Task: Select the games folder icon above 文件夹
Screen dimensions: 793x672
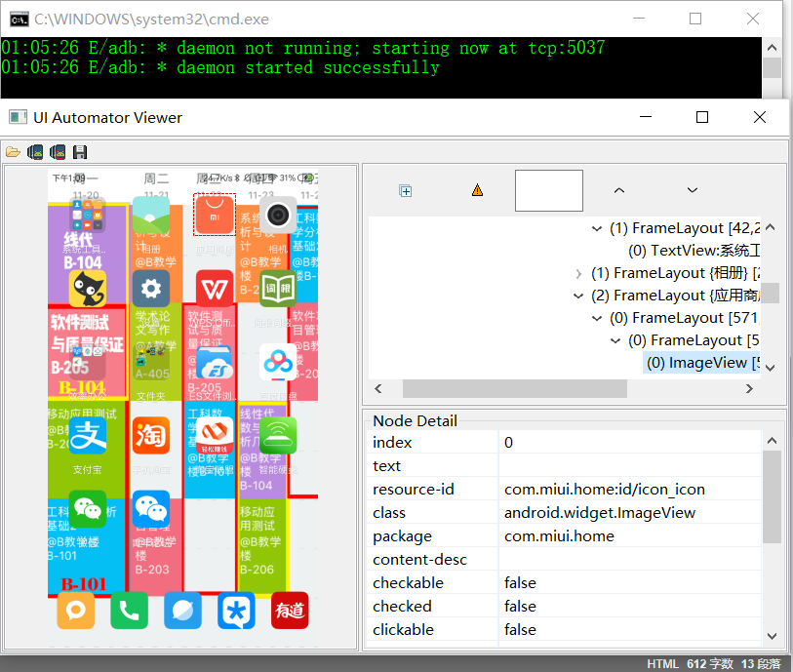Action: pos(151,362)
